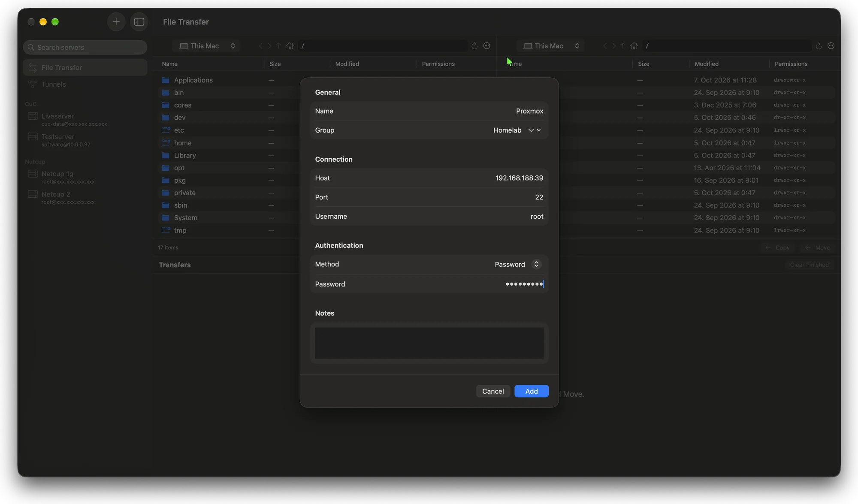Click the Clear Finished button

810,265
